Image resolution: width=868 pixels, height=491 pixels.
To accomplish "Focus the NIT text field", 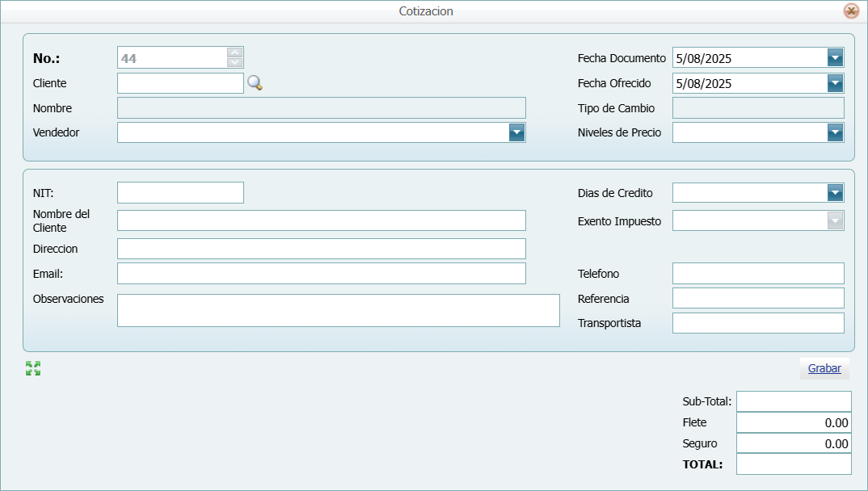I will (x=180, y=192).
